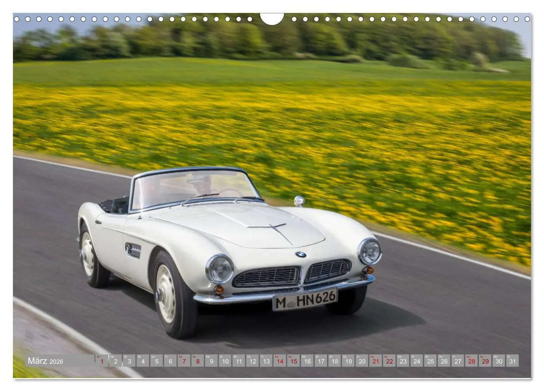This screenshot has height=392, width=544.
Task: Select red weekend date 28
Action: pos(471,361)
